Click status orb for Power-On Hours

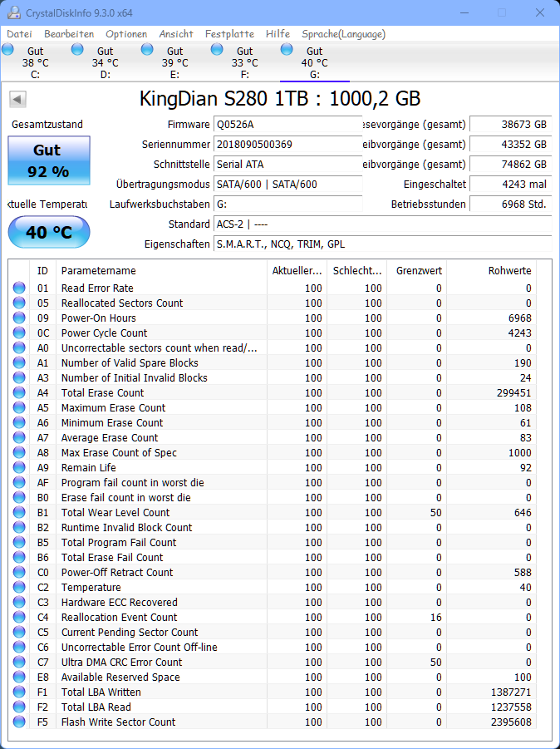[19, 318]
